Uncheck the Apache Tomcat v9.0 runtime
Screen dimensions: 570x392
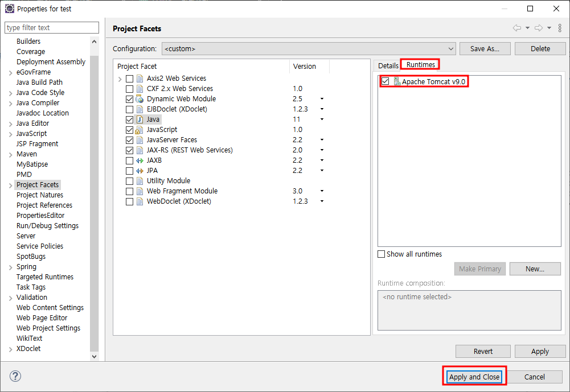tap(386, 81)
